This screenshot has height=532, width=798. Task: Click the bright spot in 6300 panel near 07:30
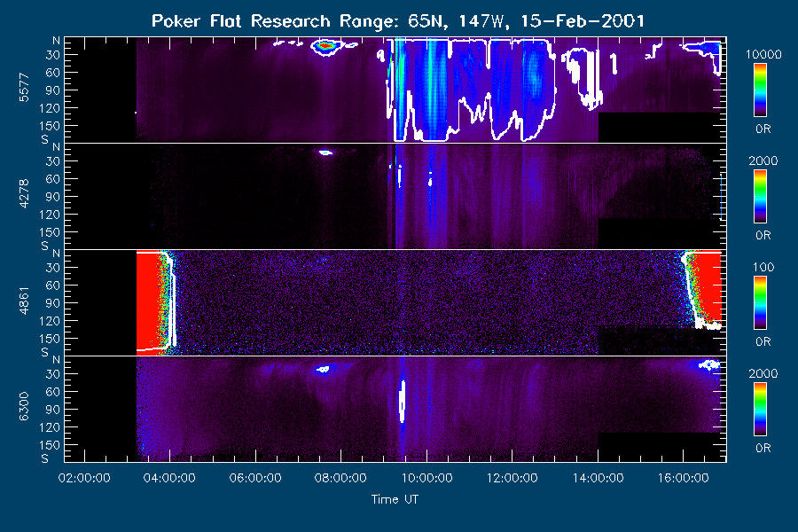(x=323, y=369)
